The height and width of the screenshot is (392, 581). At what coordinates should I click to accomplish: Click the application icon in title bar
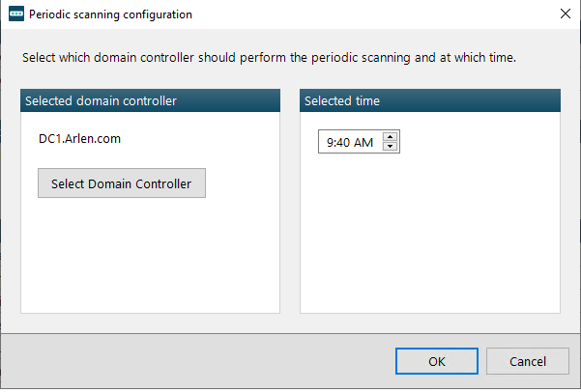coord(16,14)
